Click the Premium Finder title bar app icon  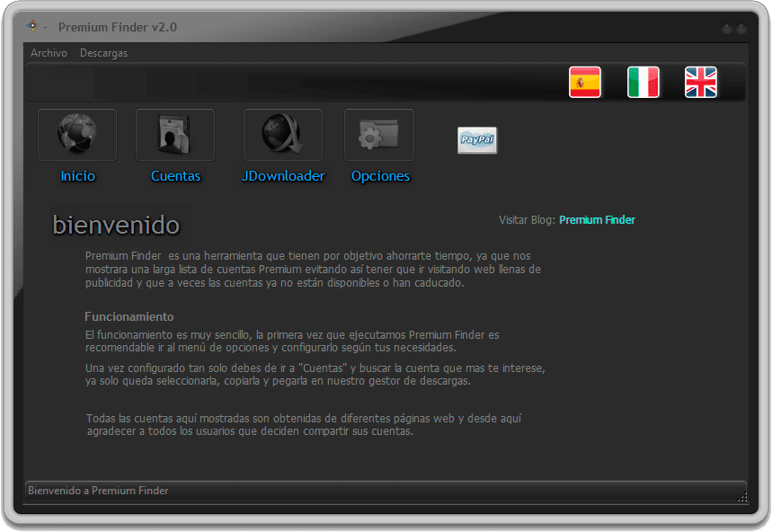(x=32, y=25)
